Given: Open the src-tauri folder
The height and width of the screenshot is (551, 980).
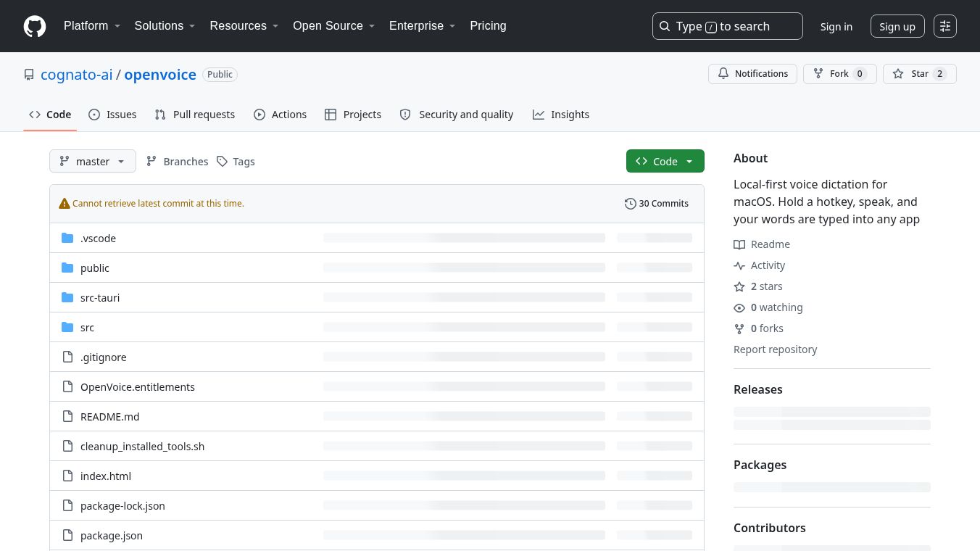Looking at the screenshot, I should (100, 298).
